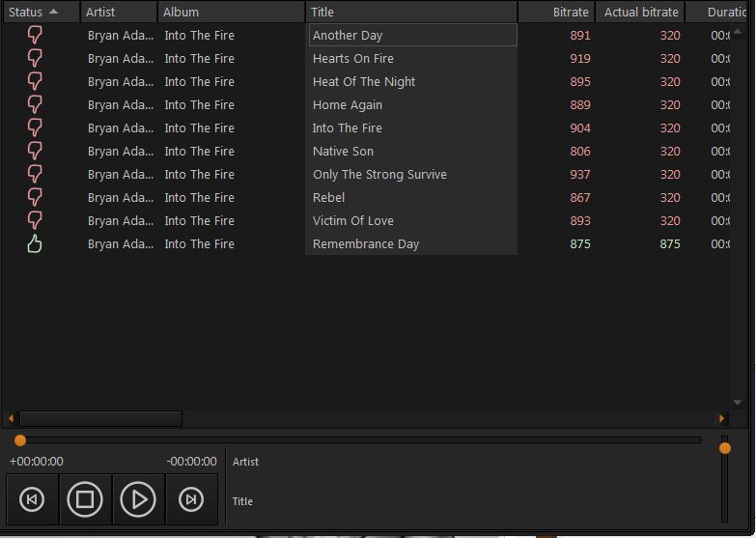Select the title cell 'Into The Fire' in the Title column

click(348, 127)
